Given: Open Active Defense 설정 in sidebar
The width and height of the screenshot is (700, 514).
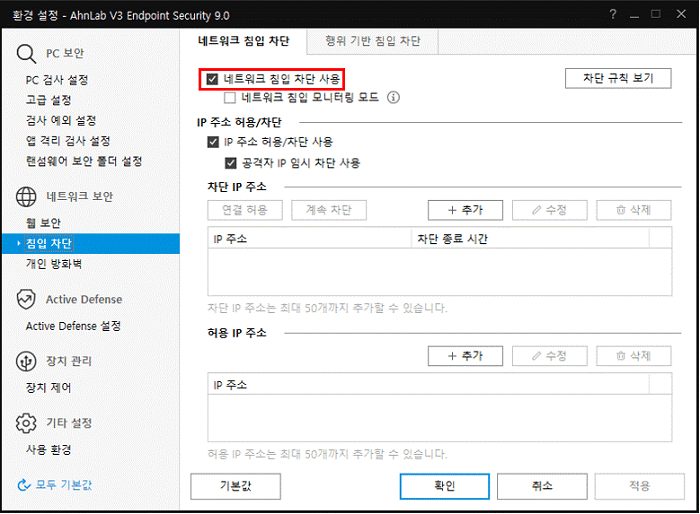Looking at the screenshot, I should pos(73,326).
